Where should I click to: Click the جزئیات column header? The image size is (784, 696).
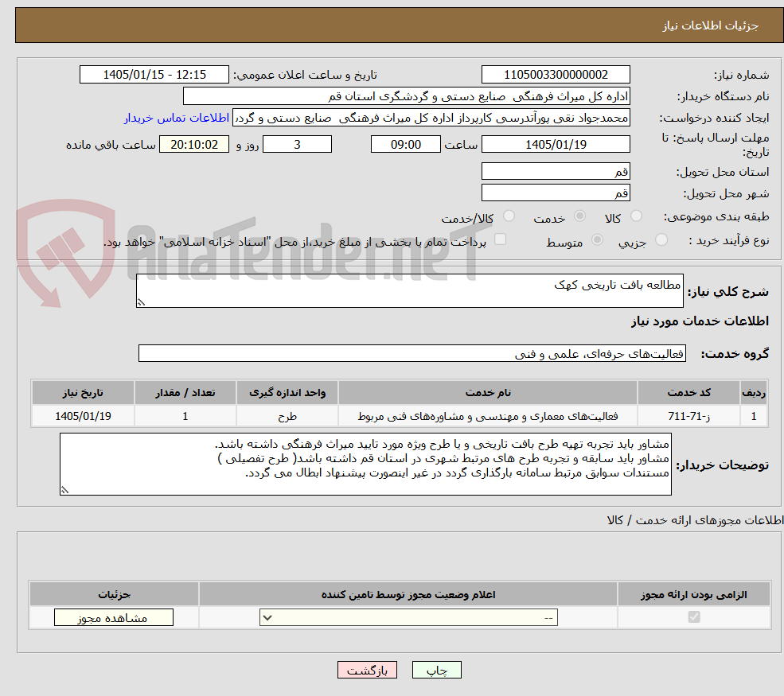pos(114,594)
